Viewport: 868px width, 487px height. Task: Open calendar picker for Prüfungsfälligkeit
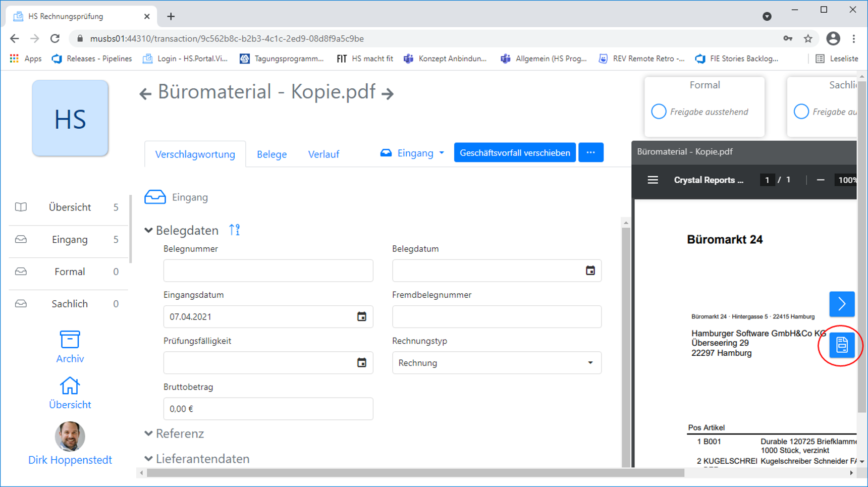tap(361, 363)
